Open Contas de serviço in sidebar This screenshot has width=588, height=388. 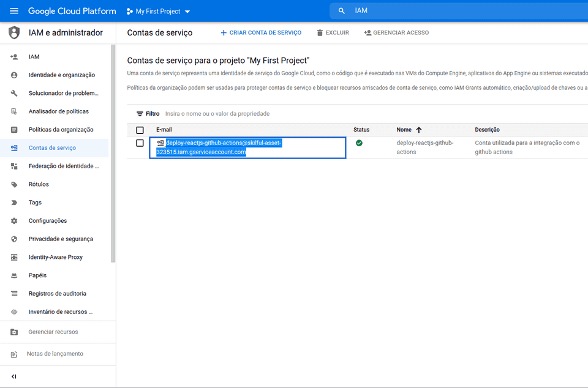[52, 148]
